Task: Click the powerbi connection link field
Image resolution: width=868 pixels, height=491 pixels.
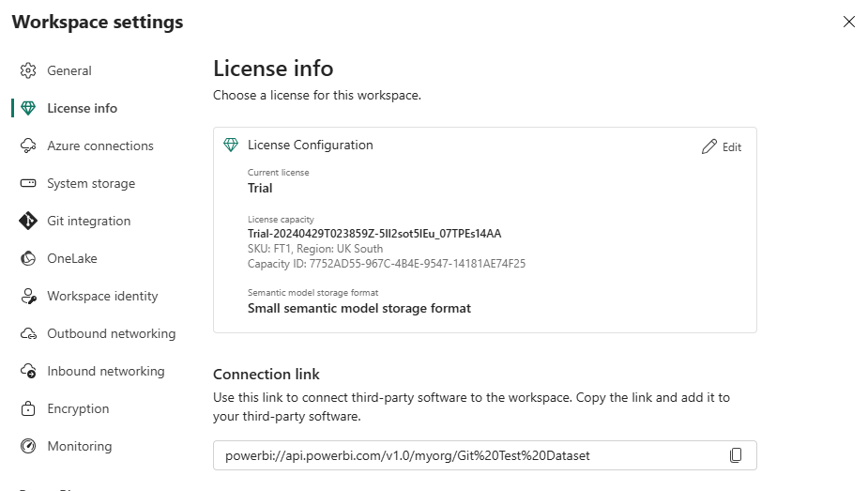Action: [485, 455]
